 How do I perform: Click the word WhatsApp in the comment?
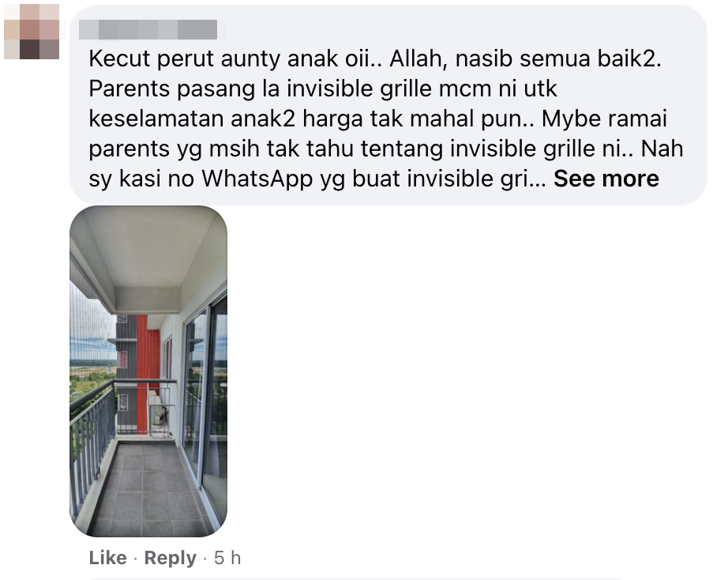257,179
